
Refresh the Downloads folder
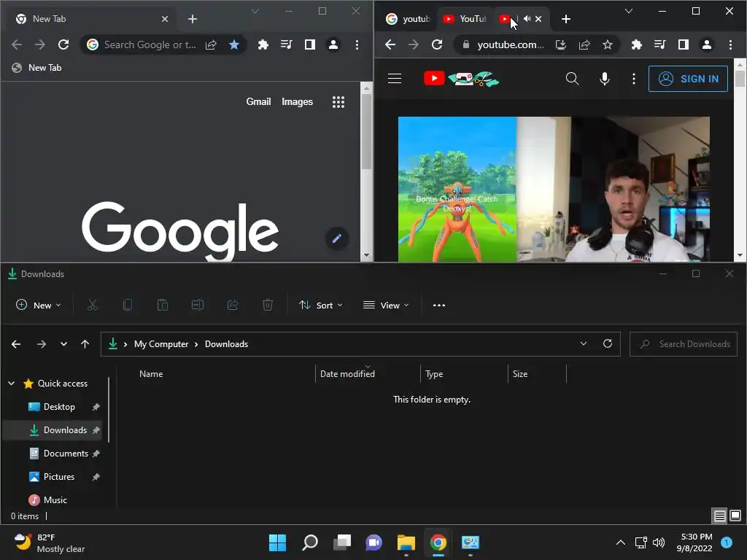[608, 344]
